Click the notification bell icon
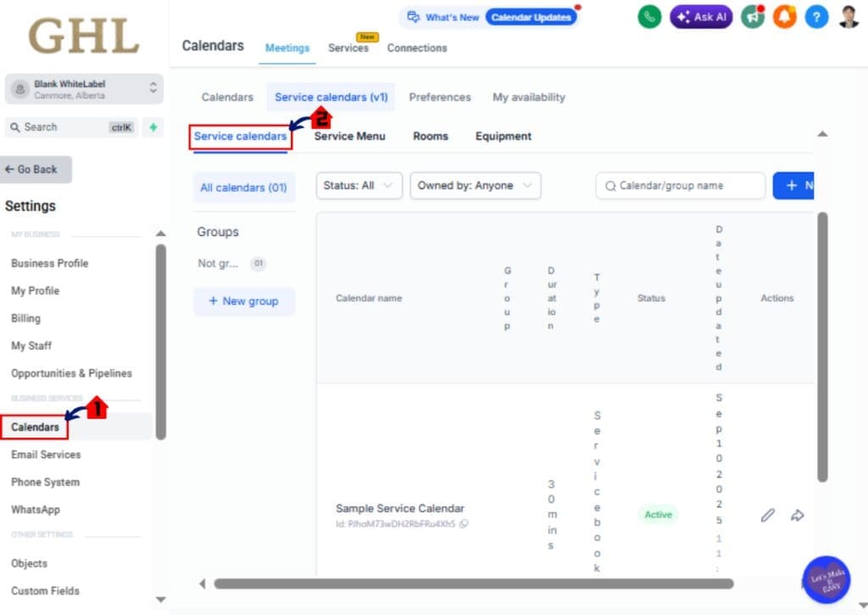The width and height of the screenshot is (868, 615). click(x=784, y=16)
